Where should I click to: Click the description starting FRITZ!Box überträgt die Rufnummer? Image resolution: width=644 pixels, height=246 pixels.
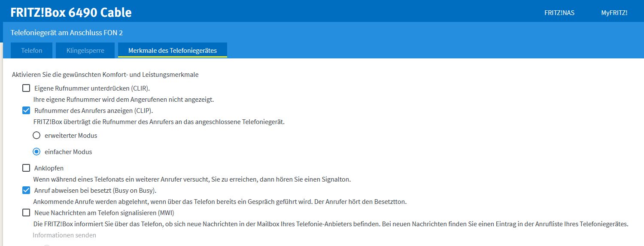coord(159,122)
